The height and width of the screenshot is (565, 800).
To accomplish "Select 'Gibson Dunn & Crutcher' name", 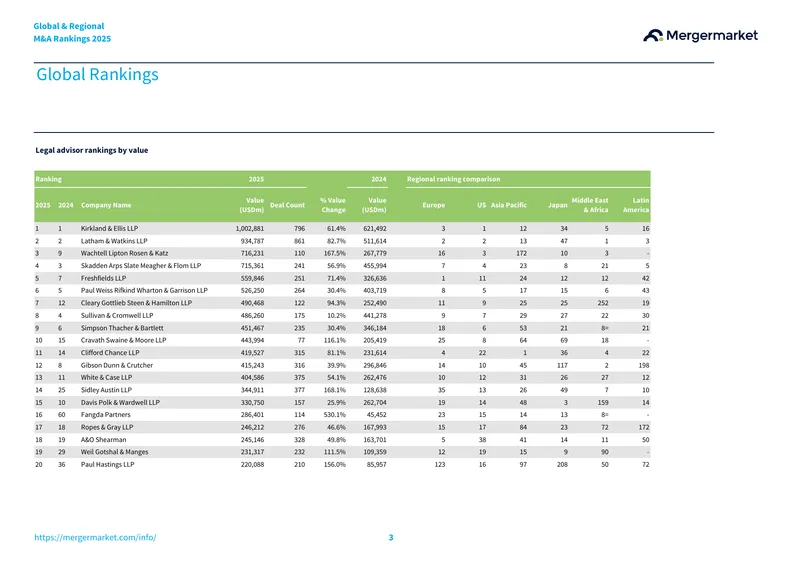I will (x=116, y=365).
